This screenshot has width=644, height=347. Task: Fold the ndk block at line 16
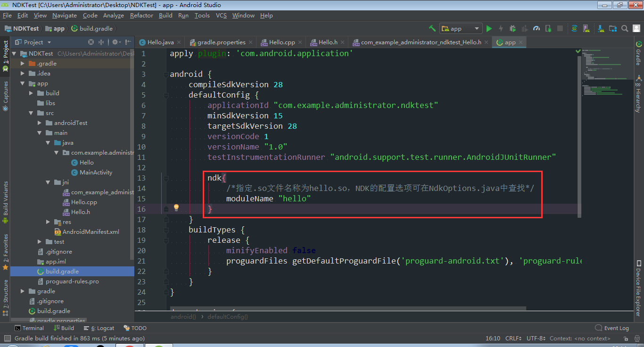point(166,208)
